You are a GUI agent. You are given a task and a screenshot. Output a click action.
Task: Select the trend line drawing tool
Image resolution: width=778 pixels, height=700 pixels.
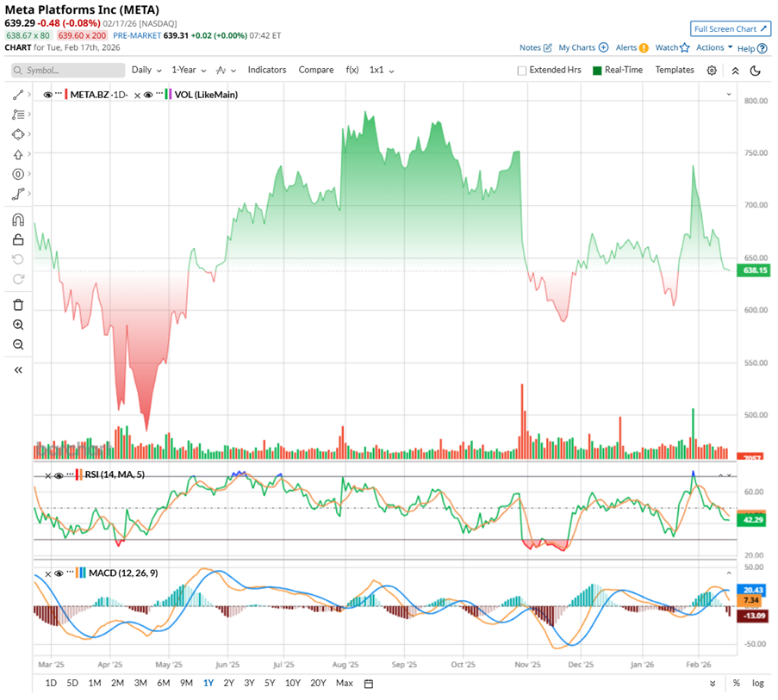[x=18, y=94]
